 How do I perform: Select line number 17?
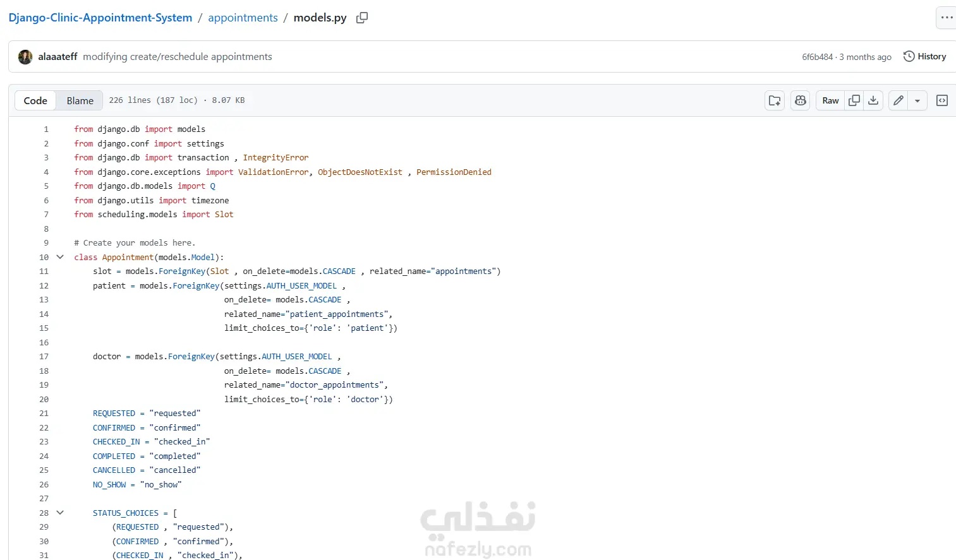click(x=44, y=357)
